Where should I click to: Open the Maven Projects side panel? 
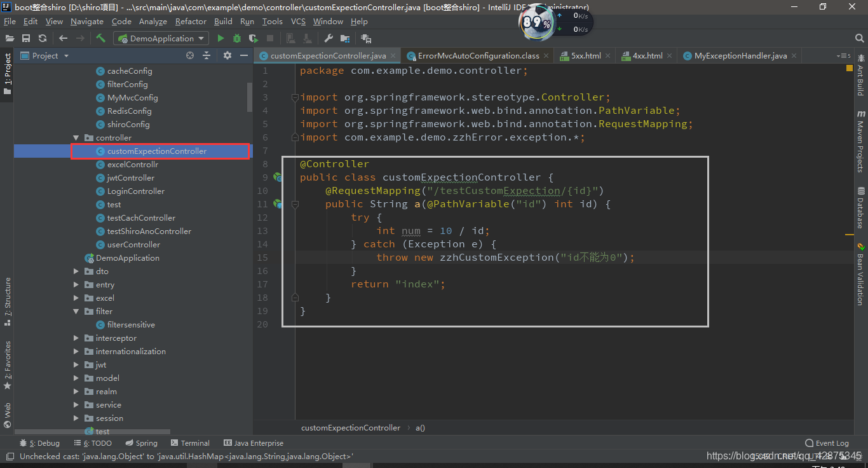860,141
